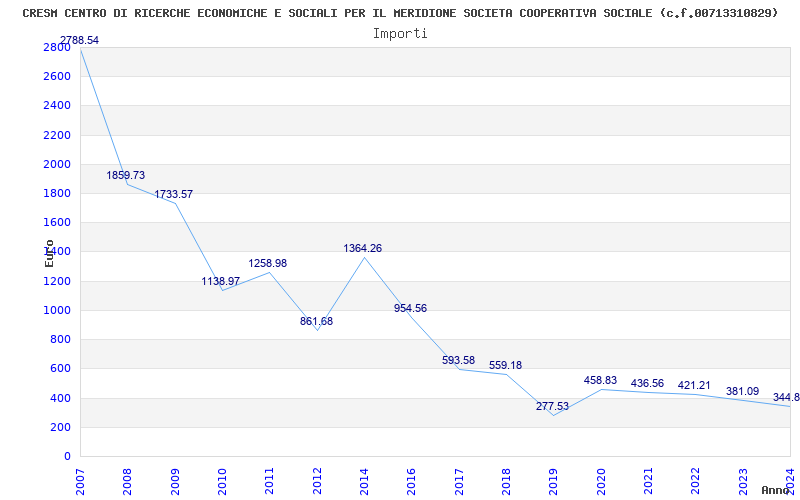Click the 2021 year tick label
Screen dimensions: 800x500
(x=648, y=481)
